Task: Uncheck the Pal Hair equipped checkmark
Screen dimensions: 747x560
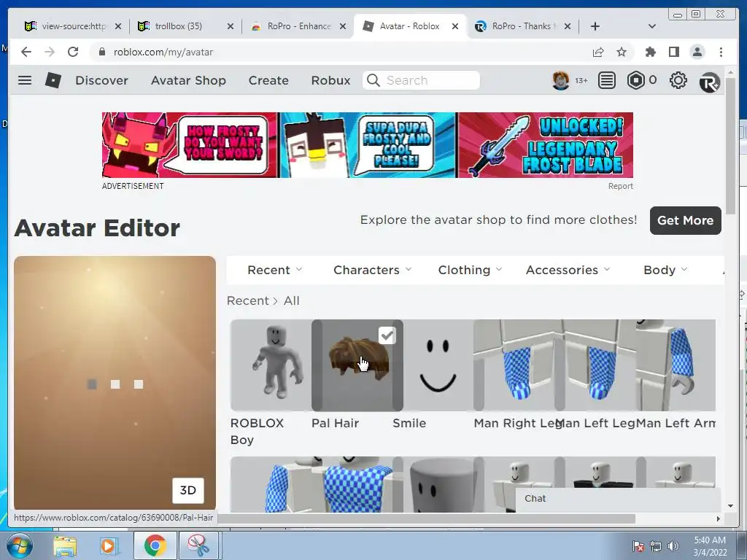Action: pos(387,335)
